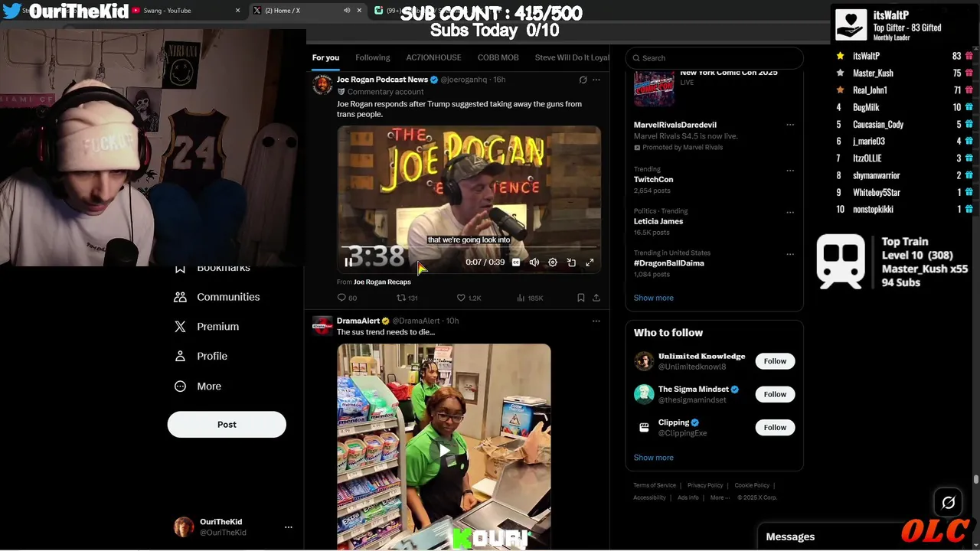Image resolution: width=980 pixels, height=551 pixels.
Task: Open Communities in the sidebar
Action: [217, 297]
